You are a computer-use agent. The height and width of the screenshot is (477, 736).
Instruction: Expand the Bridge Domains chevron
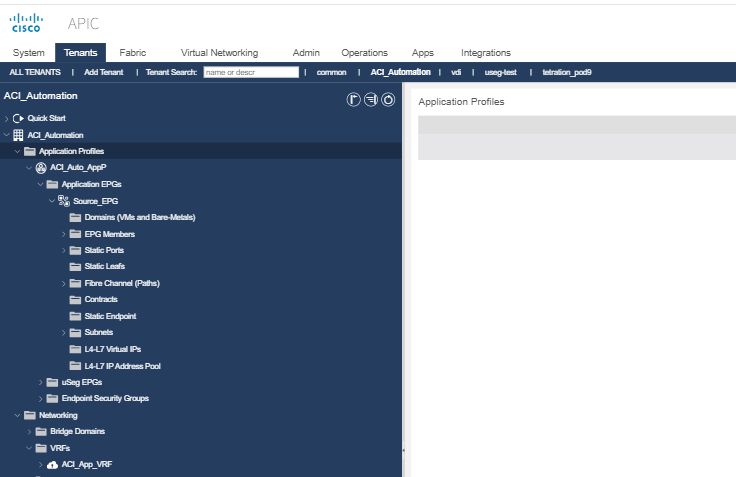point(30,431)
